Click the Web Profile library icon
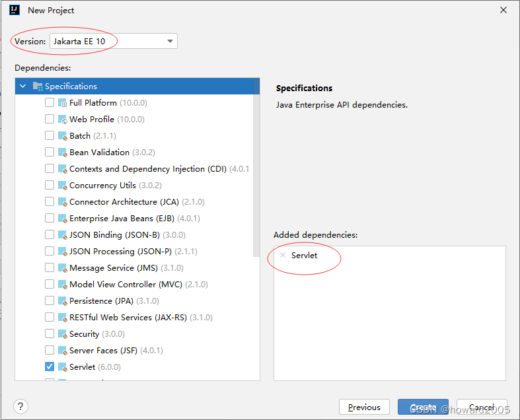 [62, 120]
